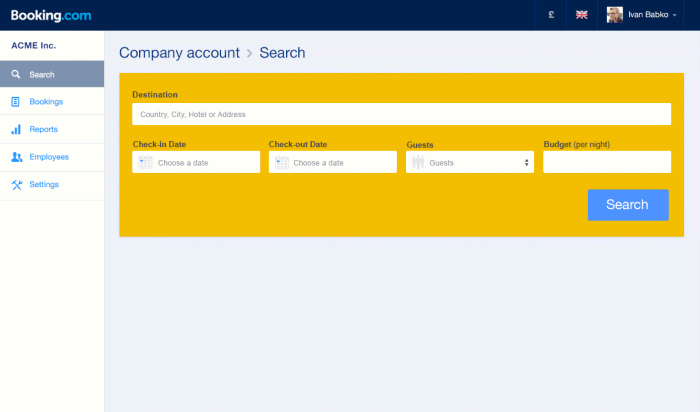Click the Reports bar chart icon
Image resolution: width=700 pixels, height=412 pixels.
point(16,129)
